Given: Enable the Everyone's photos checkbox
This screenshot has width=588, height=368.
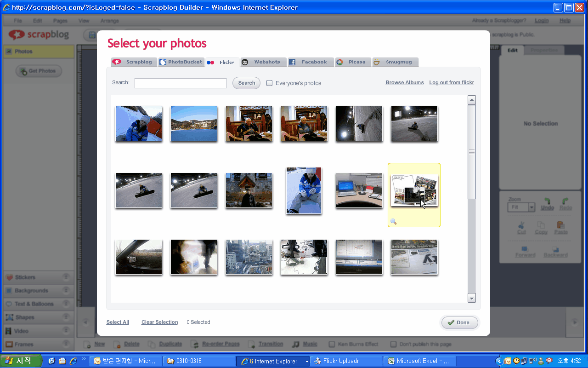Looking at the screenshot, I should [x=270, y=83].
